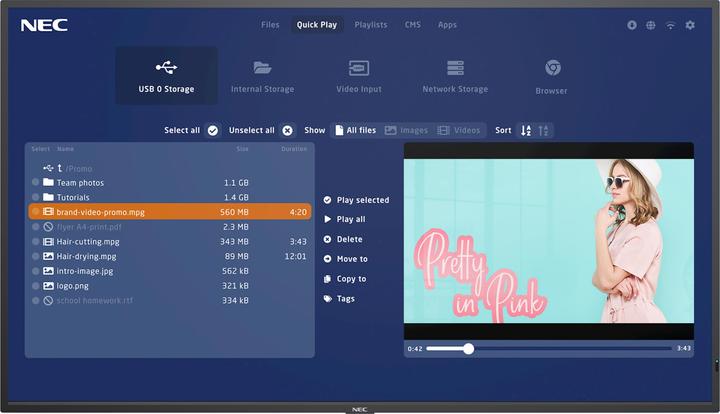This screenshot has width=720, height=414.
Task: Open USB 0 Storage source
Action: click(166, 75)
